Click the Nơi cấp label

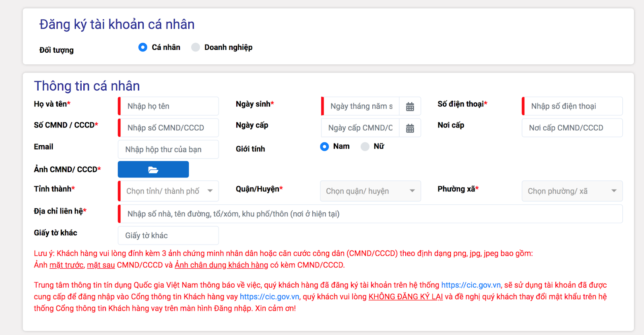tap(451, 125)
